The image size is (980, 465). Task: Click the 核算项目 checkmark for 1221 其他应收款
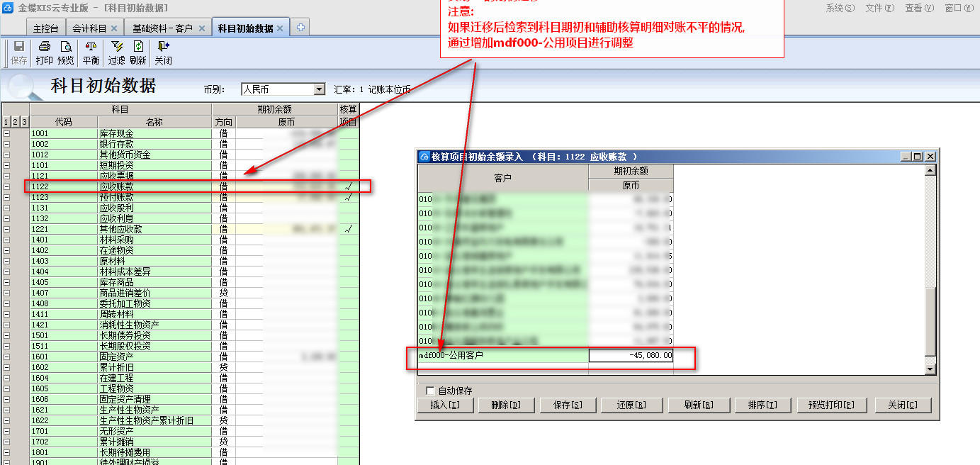point(347,229)
